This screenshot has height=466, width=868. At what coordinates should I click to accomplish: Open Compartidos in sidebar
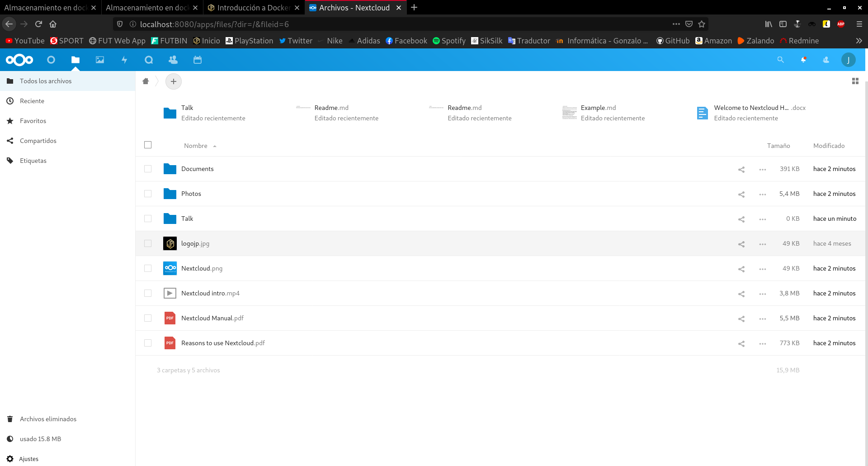[x=67, y=141]
